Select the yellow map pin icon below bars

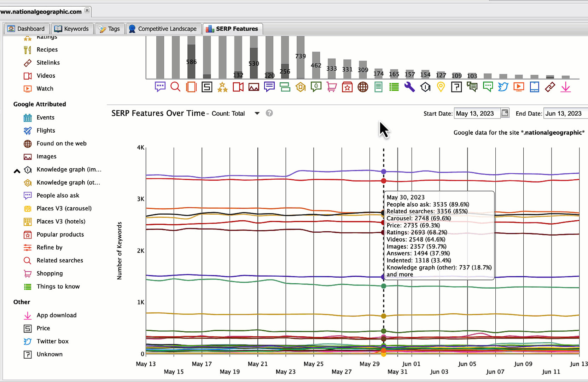441,87
